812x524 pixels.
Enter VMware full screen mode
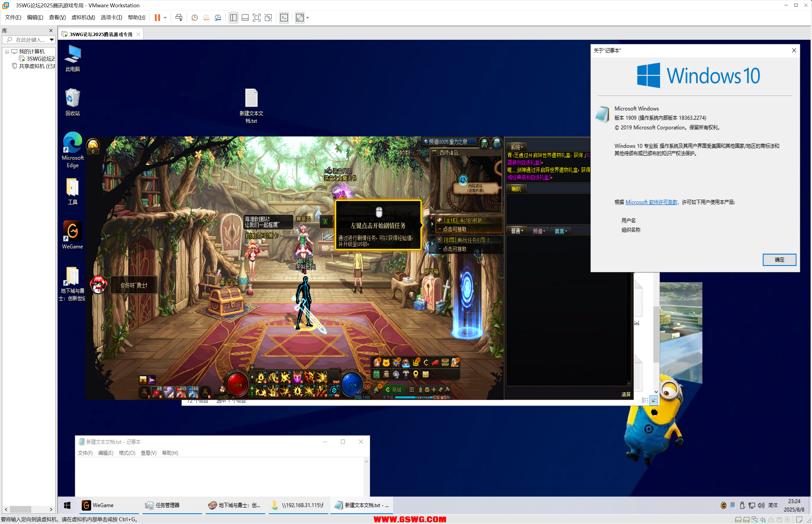click(x=257, y=18)
